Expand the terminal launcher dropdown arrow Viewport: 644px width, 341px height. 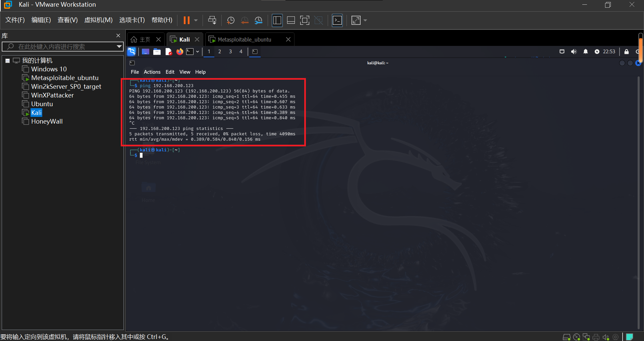[x=198, y=52]
